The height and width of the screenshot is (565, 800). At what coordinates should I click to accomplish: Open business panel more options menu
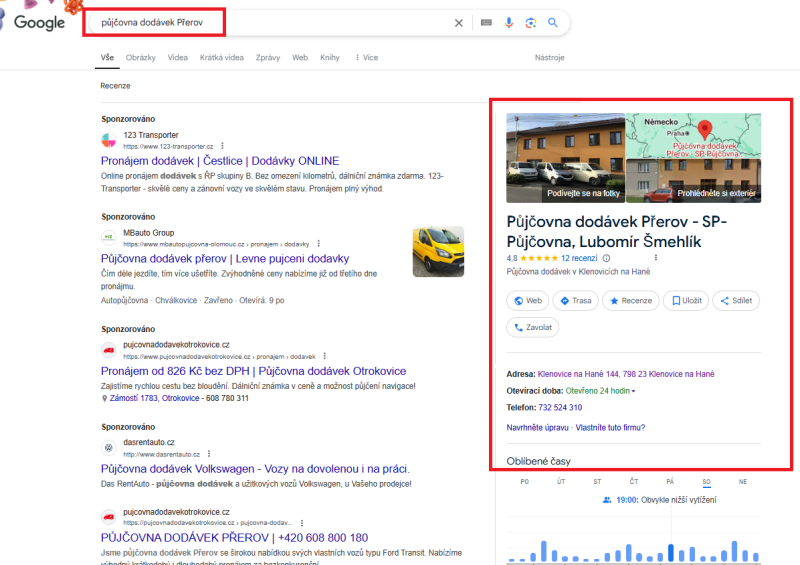pos(656,258)
